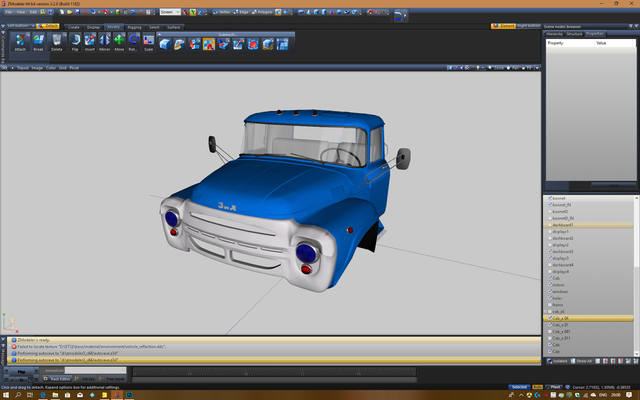Image resolution: width=640 pixels, height=400 pixels.
Task: Switch to Edge editing mode
Action: pyautogui.click(x=241, y=12)
